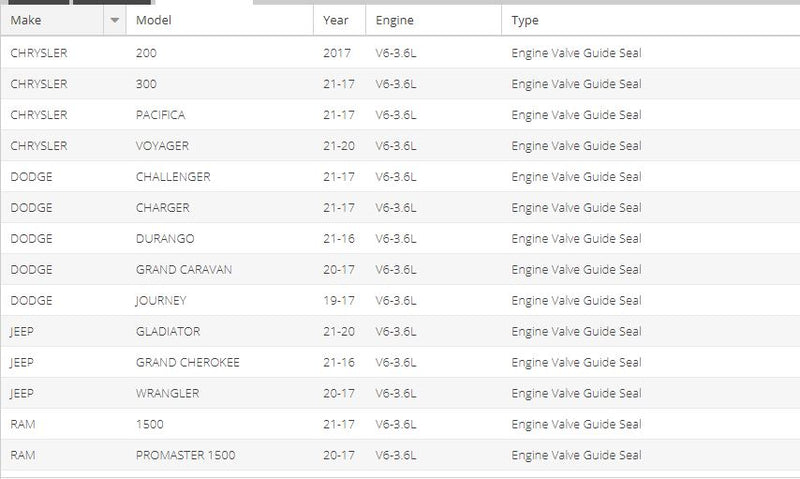Click the Engine column header

pyautogui.click(x=434, y=20)
